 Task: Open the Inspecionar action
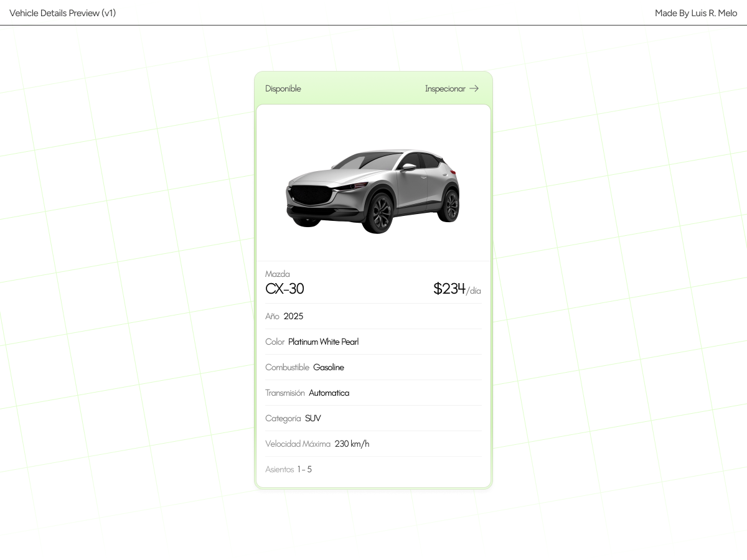(x=446, y=88)
